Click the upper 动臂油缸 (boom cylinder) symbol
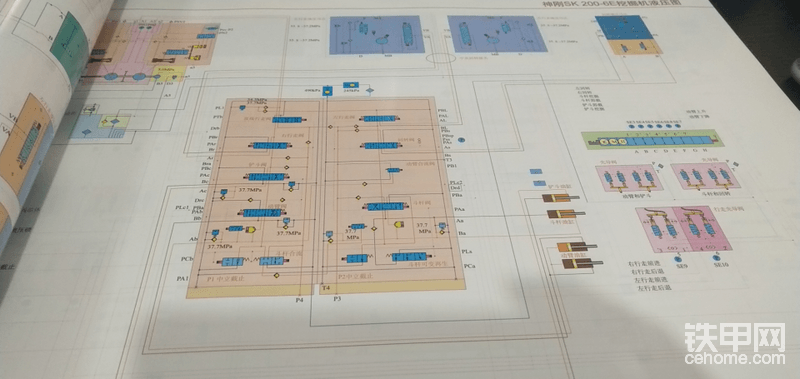This screenshot has height=379, width=800. [577, 247]
